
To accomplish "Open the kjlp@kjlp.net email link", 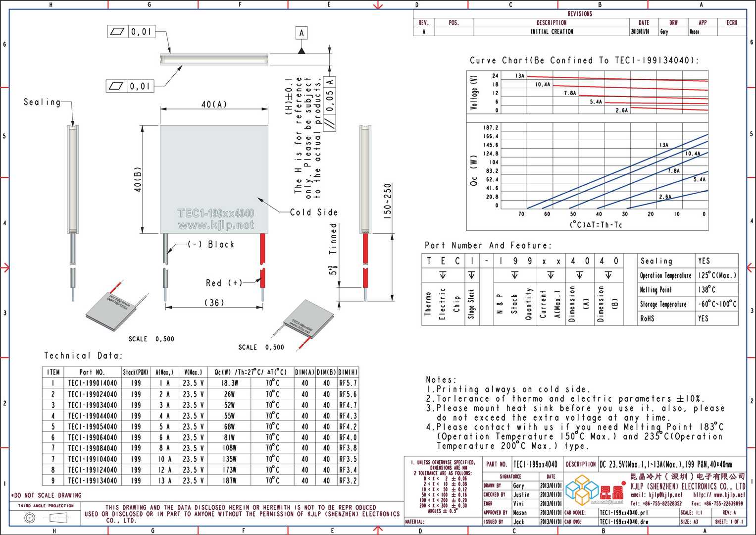I will pos(665,495).
